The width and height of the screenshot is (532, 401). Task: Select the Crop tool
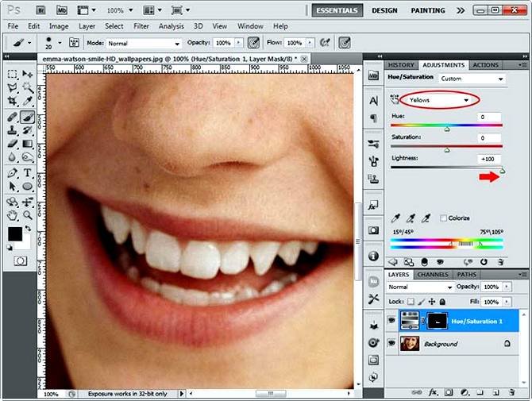[12, 102]
